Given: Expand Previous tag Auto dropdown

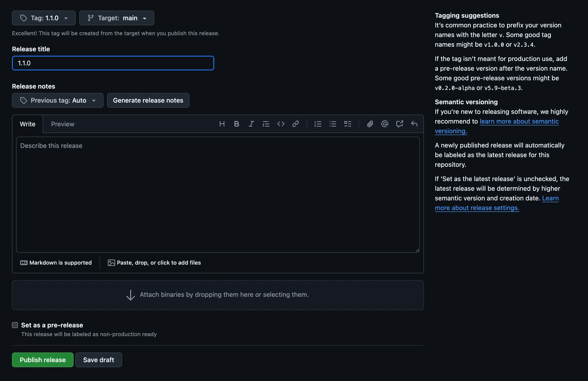Looking at the screenshot, I should (x=57, y=100).
